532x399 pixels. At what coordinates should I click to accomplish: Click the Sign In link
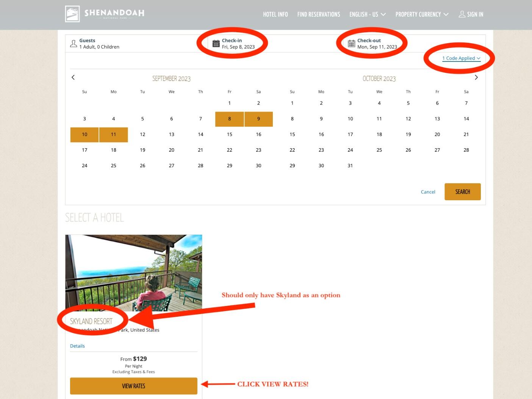point(471,14)
